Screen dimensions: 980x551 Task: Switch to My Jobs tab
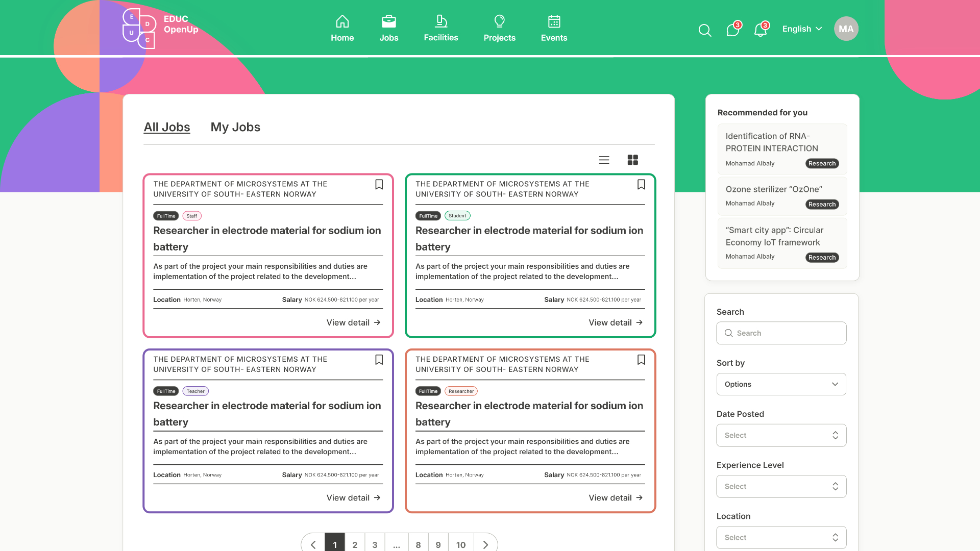(x=235, y=127)
